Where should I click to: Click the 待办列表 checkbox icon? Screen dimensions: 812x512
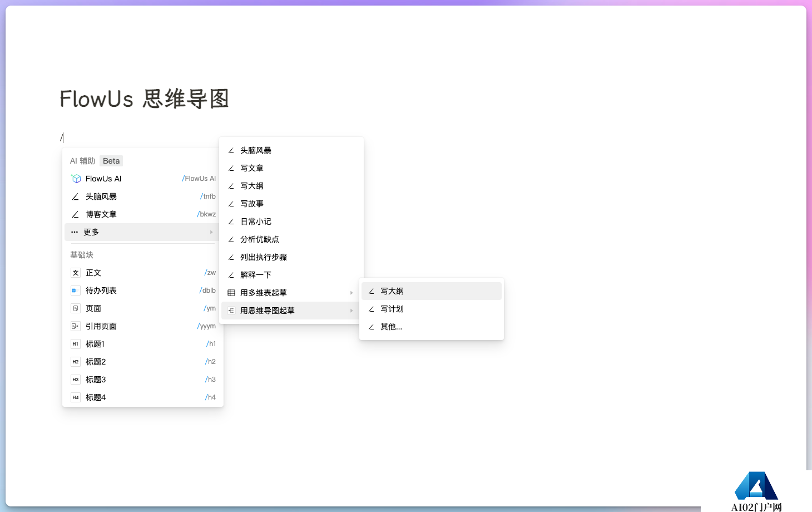coord(76,291)
